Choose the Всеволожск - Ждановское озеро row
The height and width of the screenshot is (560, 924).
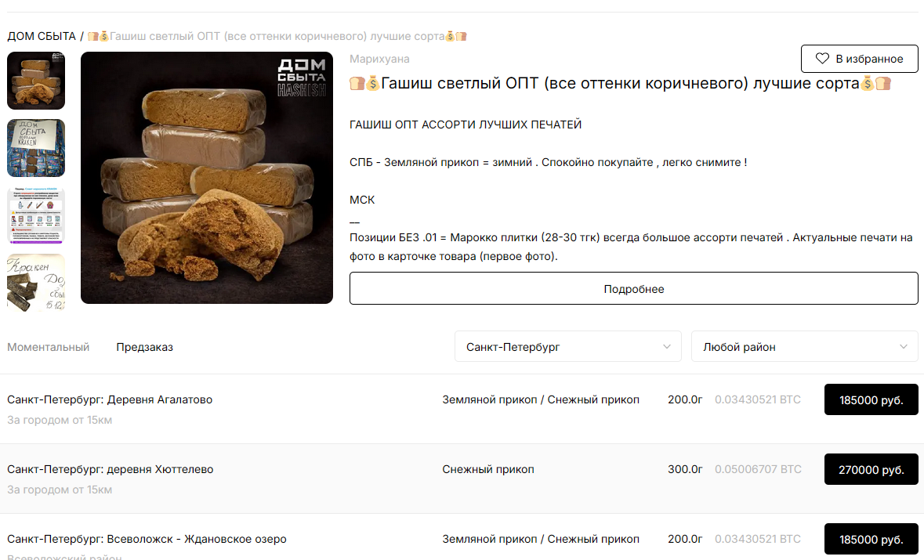tap(147, 539)
